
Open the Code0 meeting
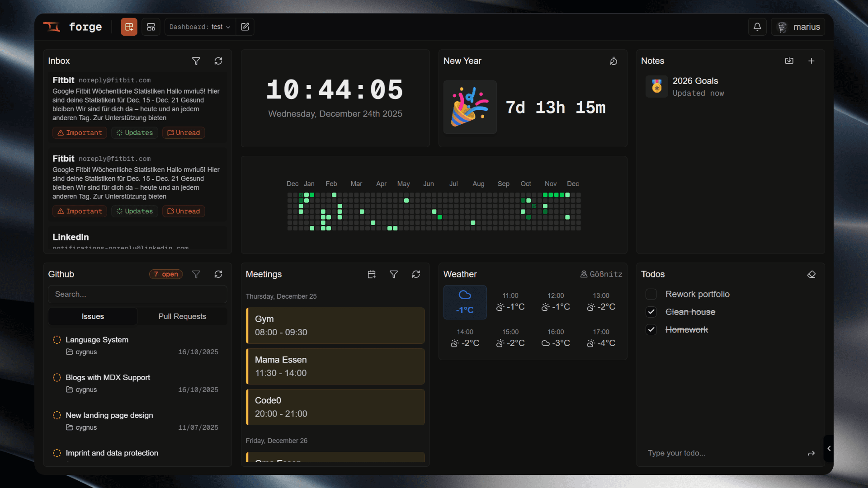tap(335, 407)
